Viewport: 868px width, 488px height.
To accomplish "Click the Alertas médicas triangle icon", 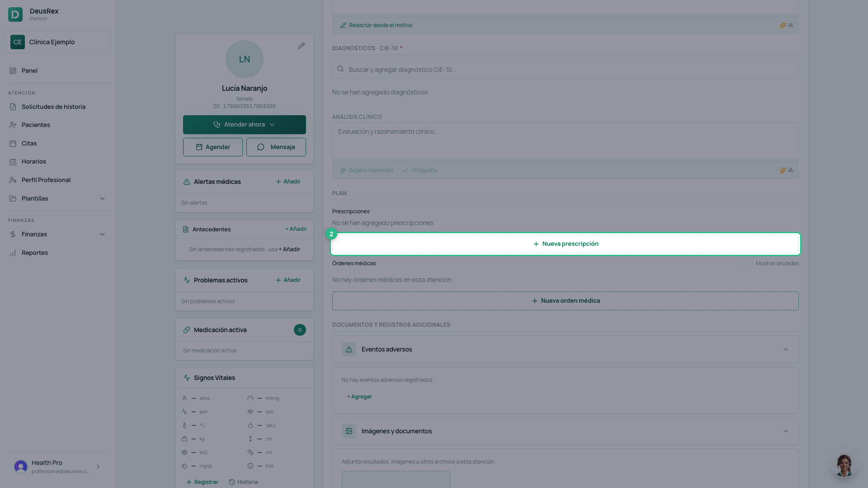I will point(187,182).
